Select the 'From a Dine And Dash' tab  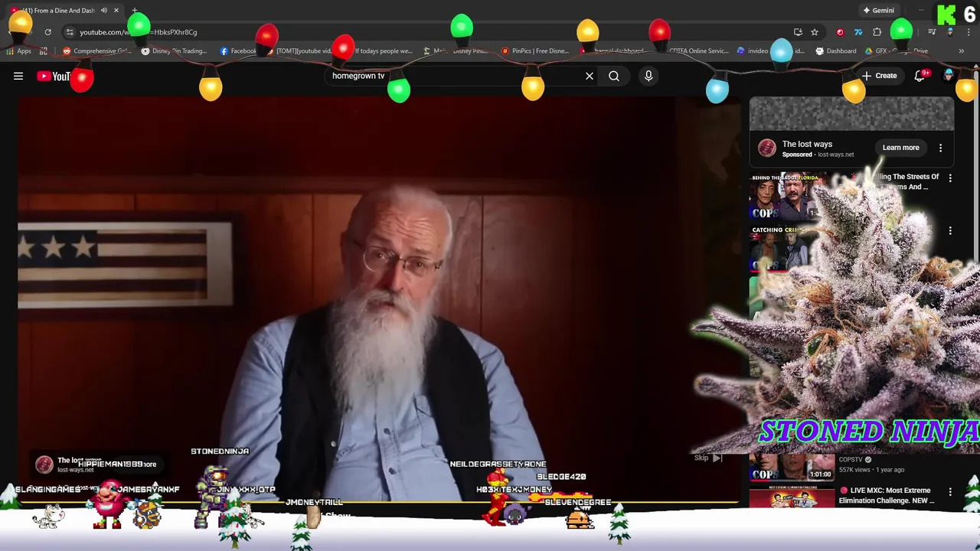pyautogui.click(x=64, y=11)
